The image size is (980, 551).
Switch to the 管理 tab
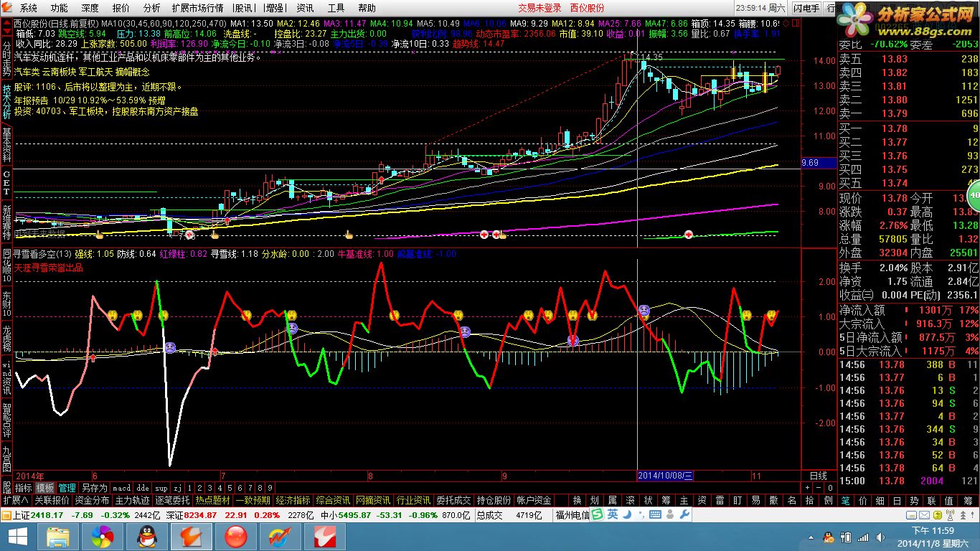click(x=67, y=488)
